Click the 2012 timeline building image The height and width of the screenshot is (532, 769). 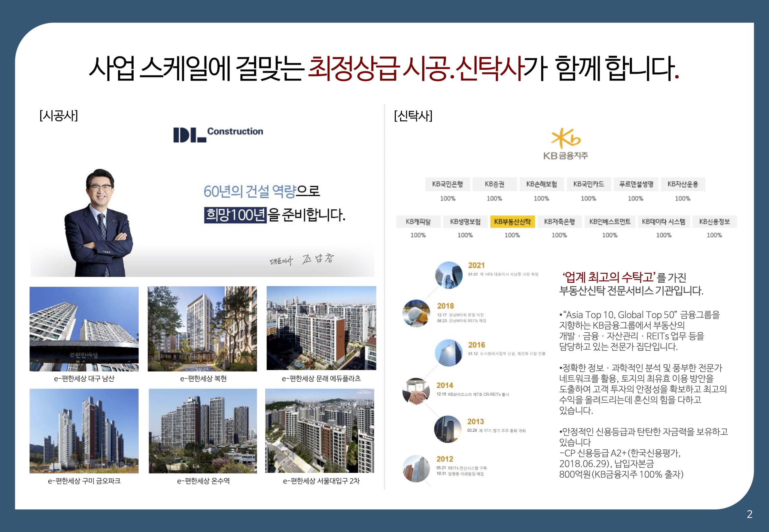(416, 469)
